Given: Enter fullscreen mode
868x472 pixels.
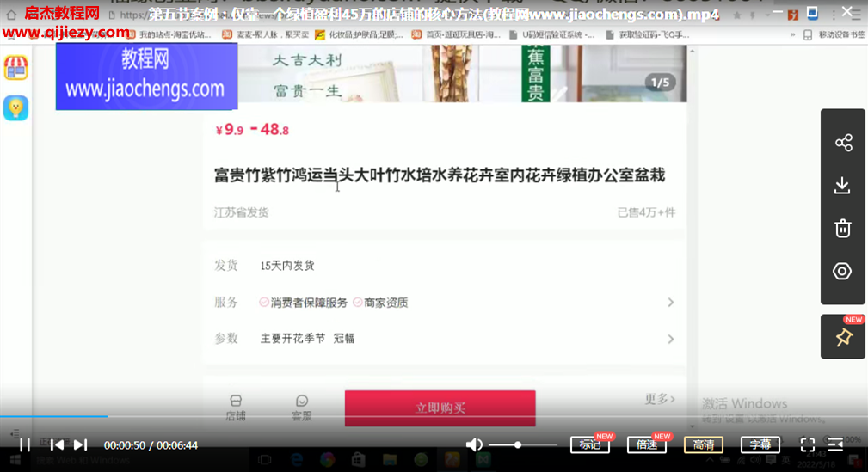Looking at the screenshot, I should coord(808,444).
